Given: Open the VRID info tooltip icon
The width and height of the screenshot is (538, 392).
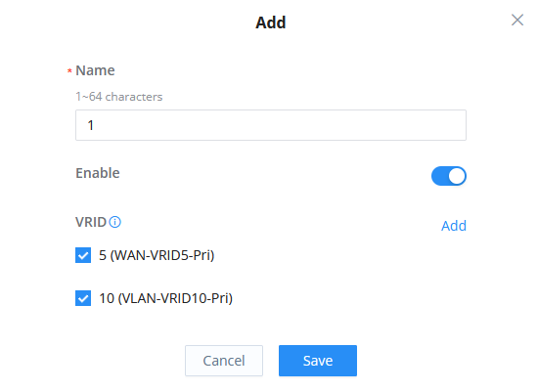Looking at the screenshot, I should [115, 222].
